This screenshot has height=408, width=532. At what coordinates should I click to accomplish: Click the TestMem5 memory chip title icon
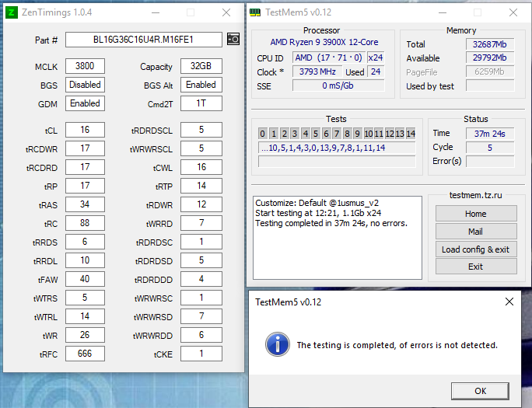point(255,12)
